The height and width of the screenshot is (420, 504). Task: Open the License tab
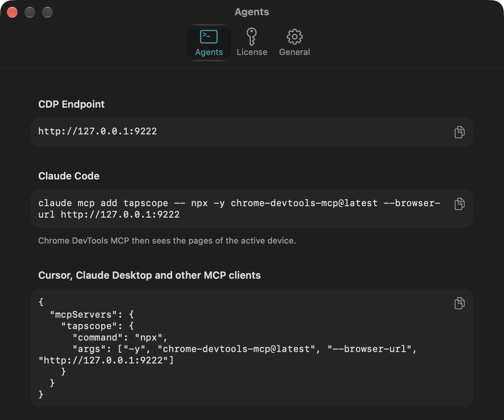[252, 43]
